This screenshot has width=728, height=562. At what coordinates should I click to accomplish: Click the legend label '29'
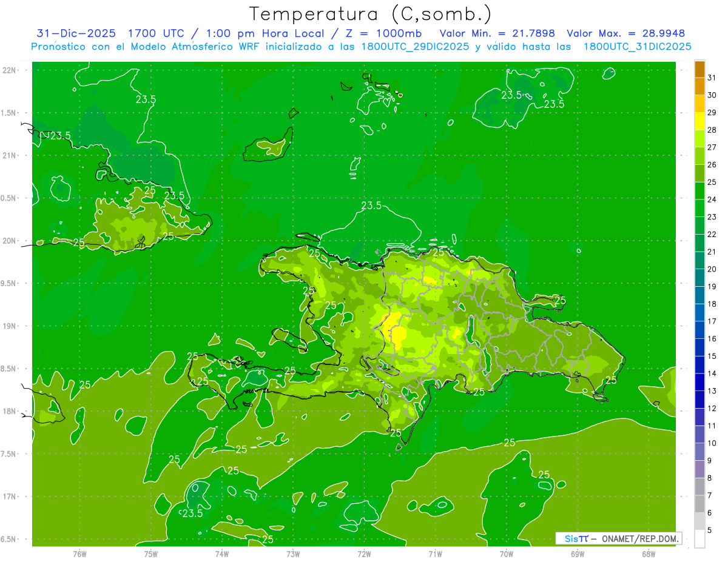(x=712, y=112)
